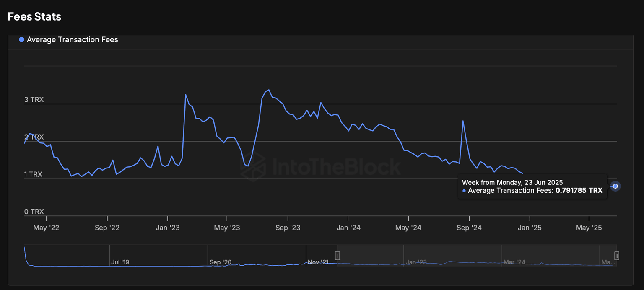Click the Fees Stats heading
Screen dimensions: 644x290
coord(34,17)
